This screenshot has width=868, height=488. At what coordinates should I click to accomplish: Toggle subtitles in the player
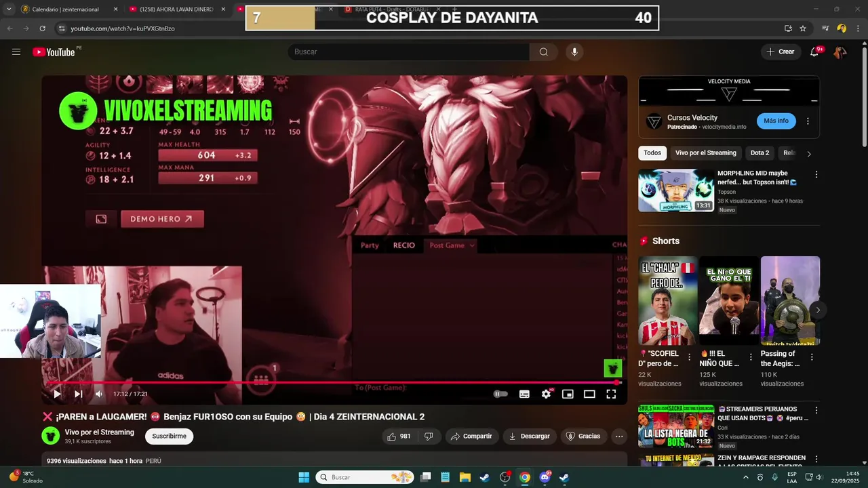[524, 394]
